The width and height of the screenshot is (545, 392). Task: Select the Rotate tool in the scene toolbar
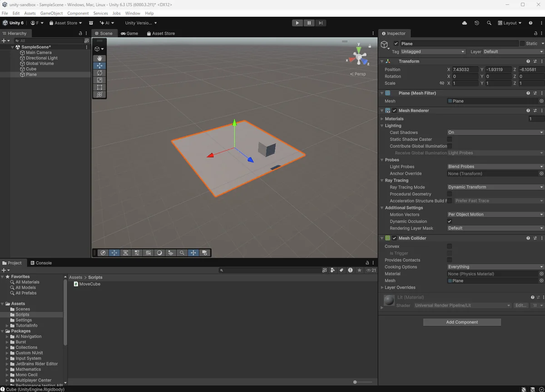(99, 73)
